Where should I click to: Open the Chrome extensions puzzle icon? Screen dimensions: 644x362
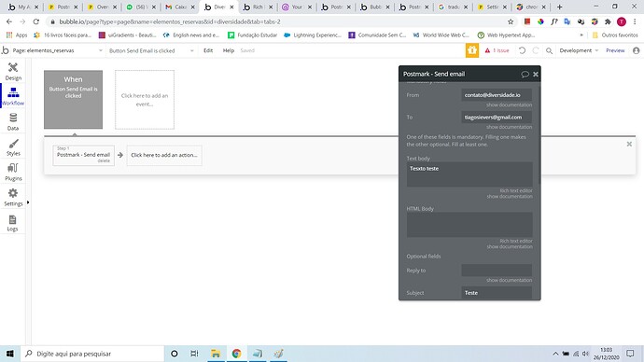point(608,21)
